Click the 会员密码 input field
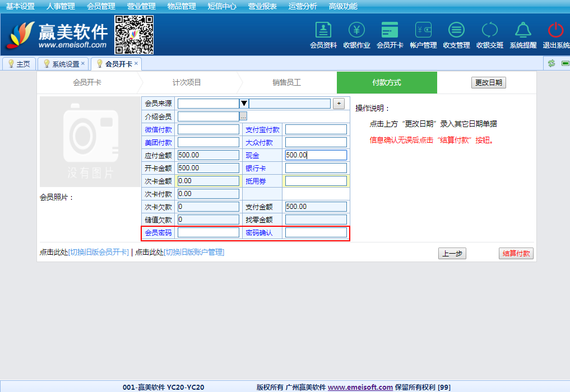Image resolution: width=570 pixels, height=392 pixels. 208,232
